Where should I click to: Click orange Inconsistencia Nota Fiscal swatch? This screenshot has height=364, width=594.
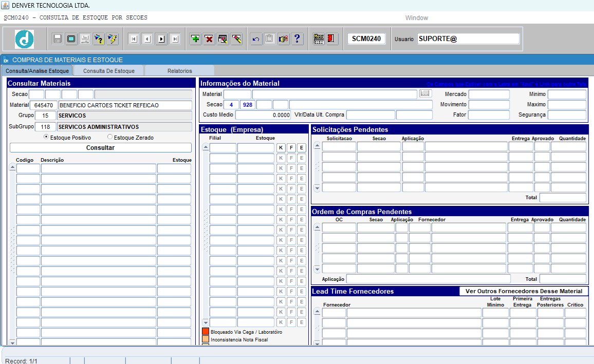point(206,339)
